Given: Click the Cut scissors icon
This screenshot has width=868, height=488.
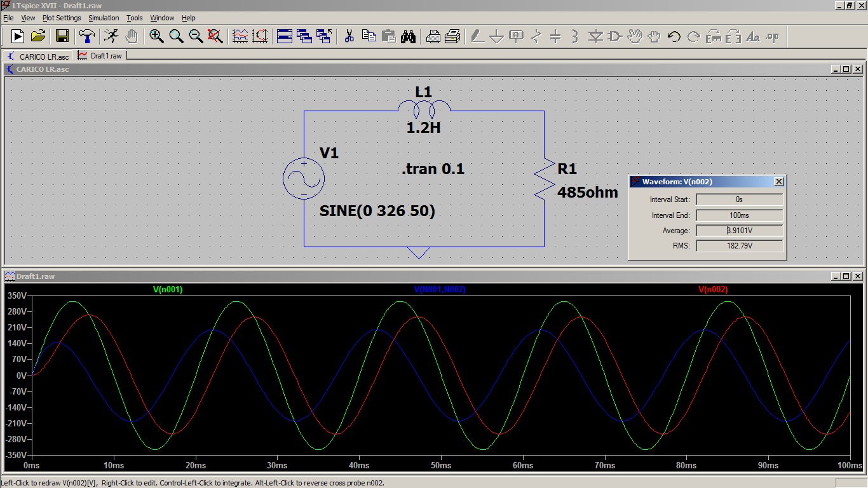Looking at the screenshot, I should [349, 36].
